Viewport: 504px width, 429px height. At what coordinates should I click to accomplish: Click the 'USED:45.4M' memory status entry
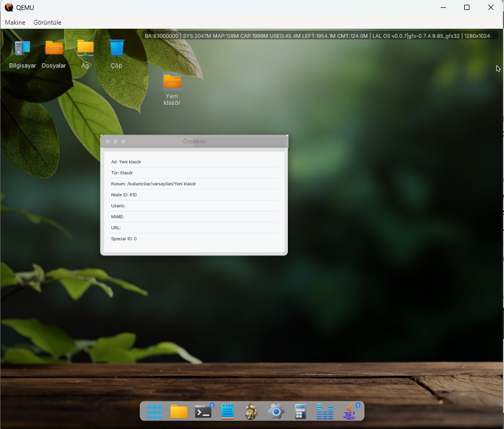[x=285, y=36]
